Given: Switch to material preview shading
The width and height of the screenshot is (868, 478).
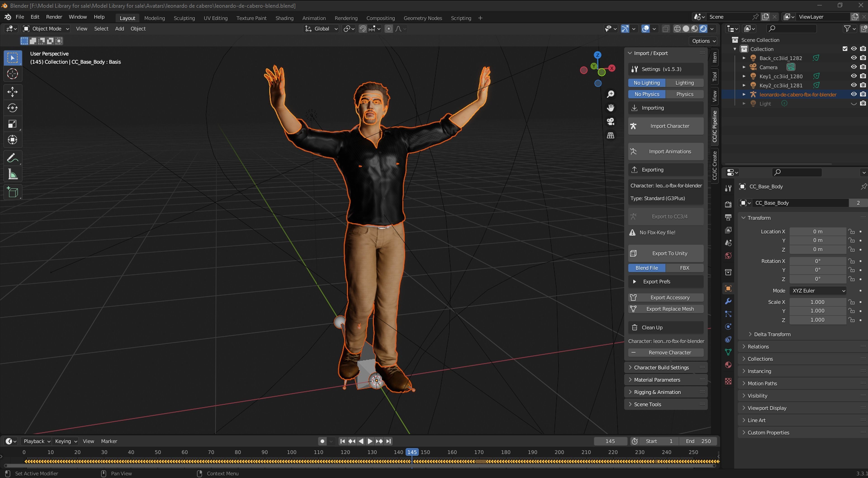Looking at the screenshot, I should click(x=694, y=29).
